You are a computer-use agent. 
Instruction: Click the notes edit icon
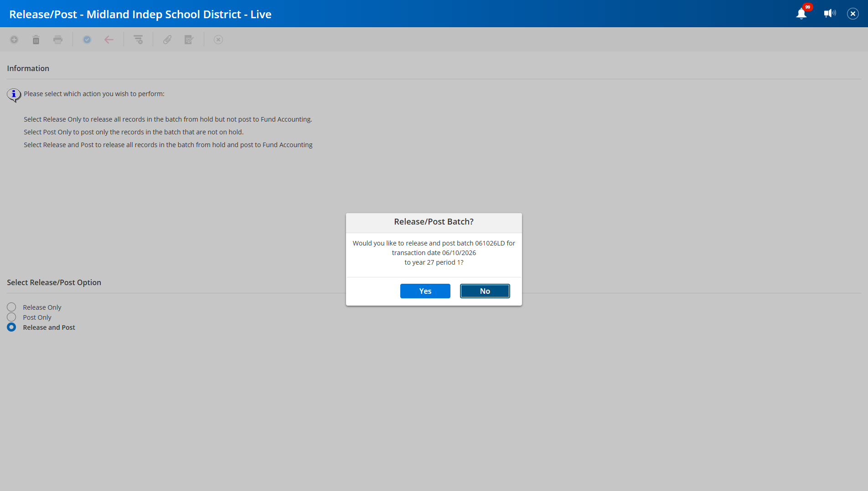click(x=189, y=40)
